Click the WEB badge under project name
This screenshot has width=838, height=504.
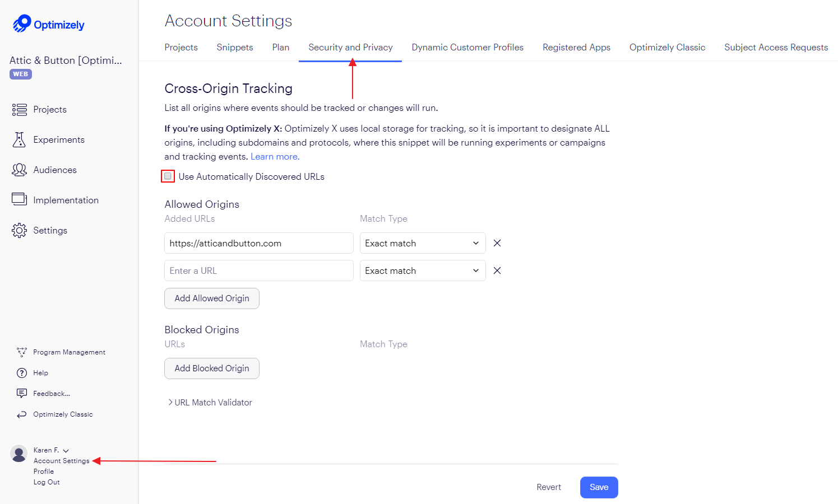coord(21,74)
